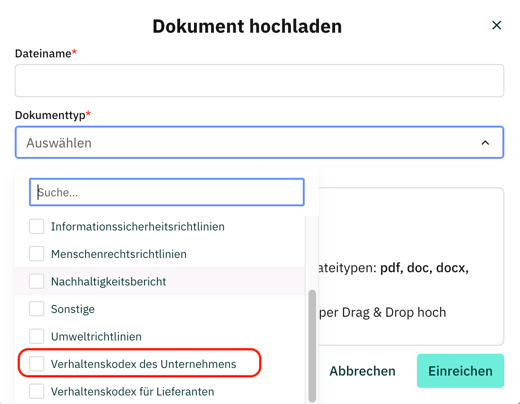Check Verhaltenskodex des Unternehmens checkbox
The image size is (520, 404).
36,364
